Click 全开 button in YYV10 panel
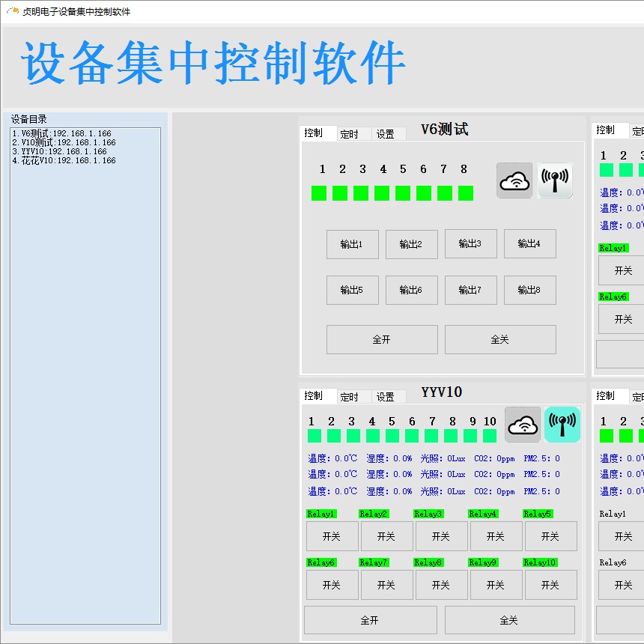This screenshot has height=644, width=644. (x=370, y=620)
